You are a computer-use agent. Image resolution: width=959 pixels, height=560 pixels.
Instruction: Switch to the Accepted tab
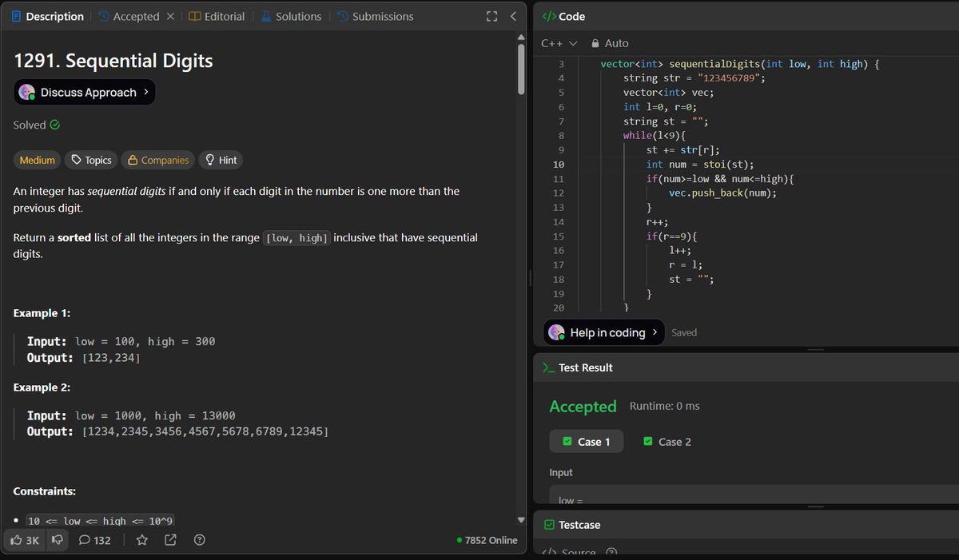click(128, 16)
